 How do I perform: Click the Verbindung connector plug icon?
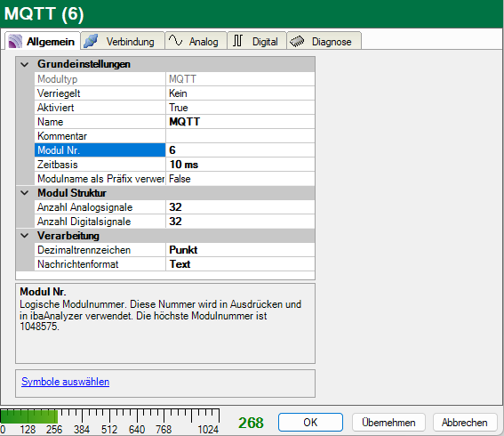point(91,41)
